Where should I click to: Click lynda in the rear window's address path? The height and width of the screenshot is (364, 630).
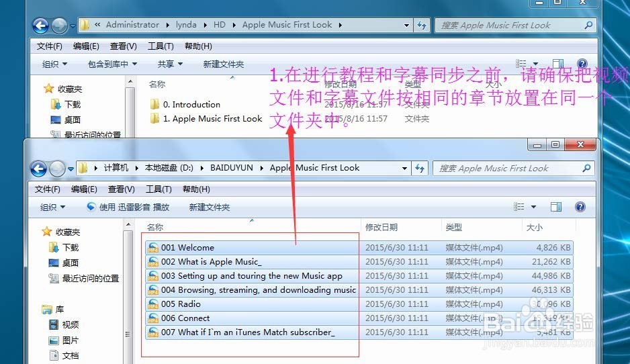coord(186,25)
